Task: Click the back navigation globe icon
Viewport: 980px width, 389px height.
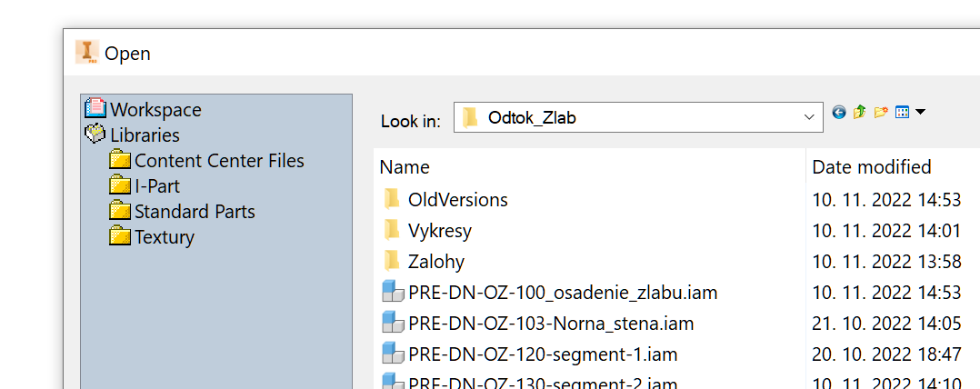Action: [839, 113]
